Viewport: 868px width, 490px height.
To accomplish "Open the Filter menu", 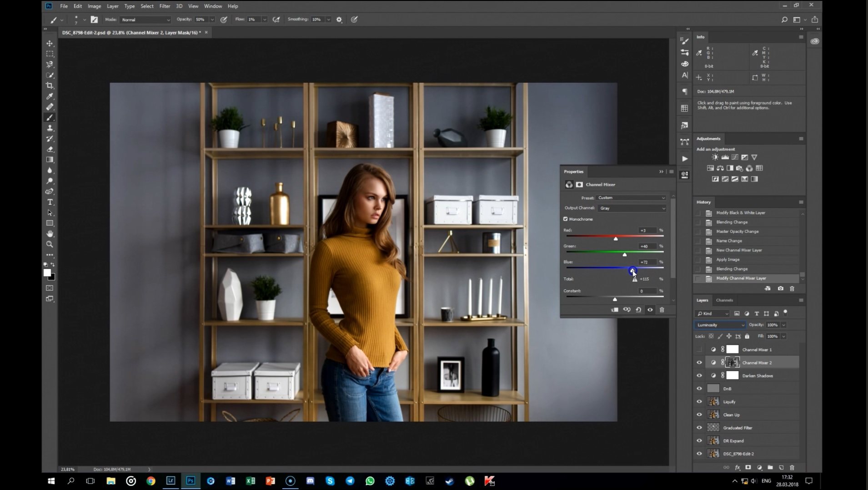I will (x=165, y=6).
